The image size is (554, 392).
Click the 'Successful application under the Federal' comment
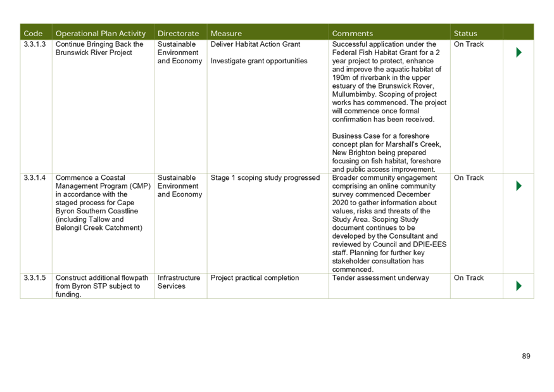pos(389,82)
